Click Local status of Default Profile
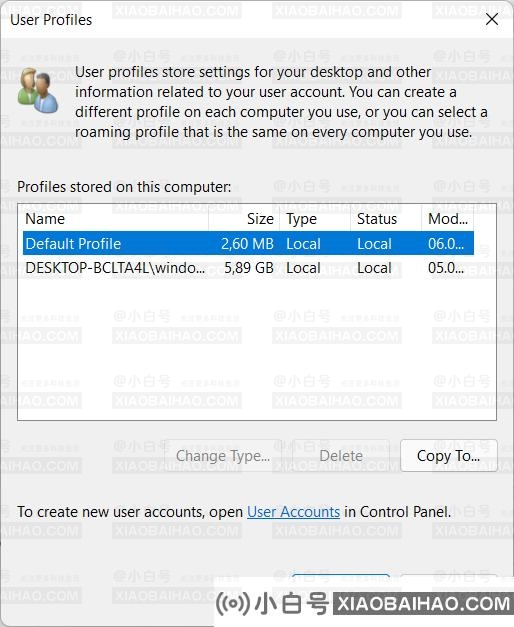This screenshot has height=627, width=514. click(x=374, y=244)
